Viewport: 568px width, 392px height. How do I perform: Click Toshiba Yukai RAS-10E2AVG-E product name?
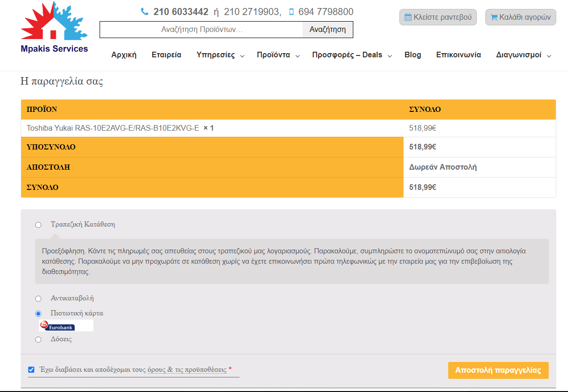point(113,128)
